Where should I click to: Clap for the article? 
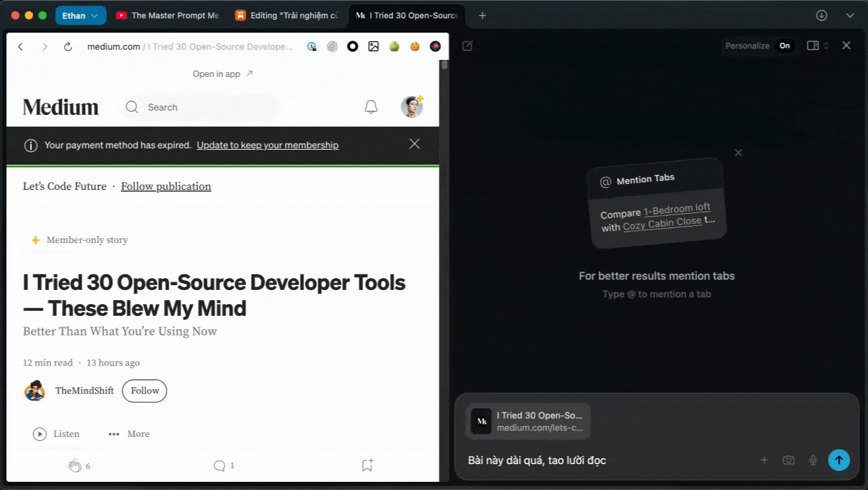(x=75, y=465)
